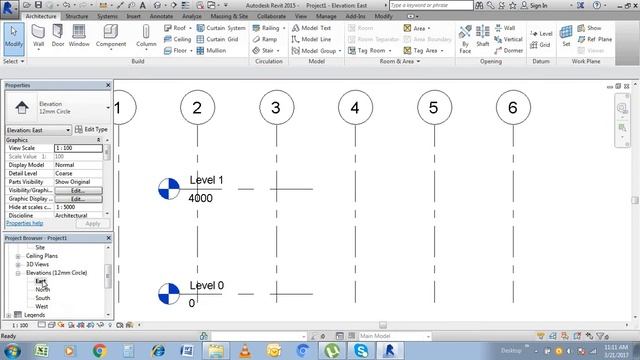Viewport: 640px width, 360px height.
Task: Choose the Curtain Grid tool
Action: [x=217, y=39]
